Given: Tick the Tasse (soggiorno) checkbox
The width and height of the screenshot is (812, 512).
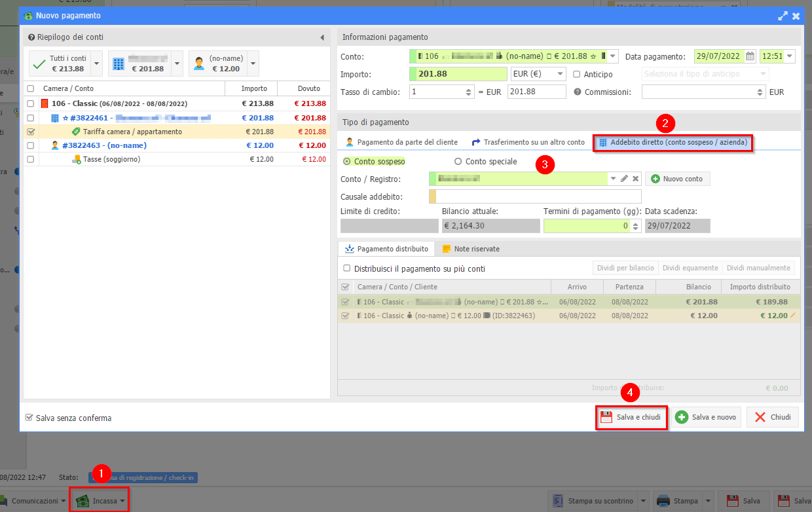Looking at the screenshot, I should (31, 159).
